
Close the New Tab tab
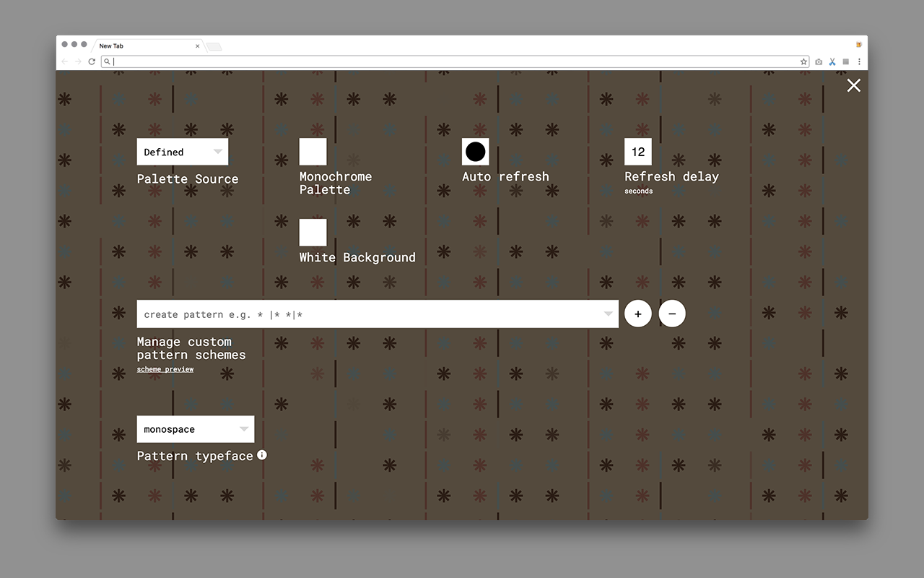(197, 46)
